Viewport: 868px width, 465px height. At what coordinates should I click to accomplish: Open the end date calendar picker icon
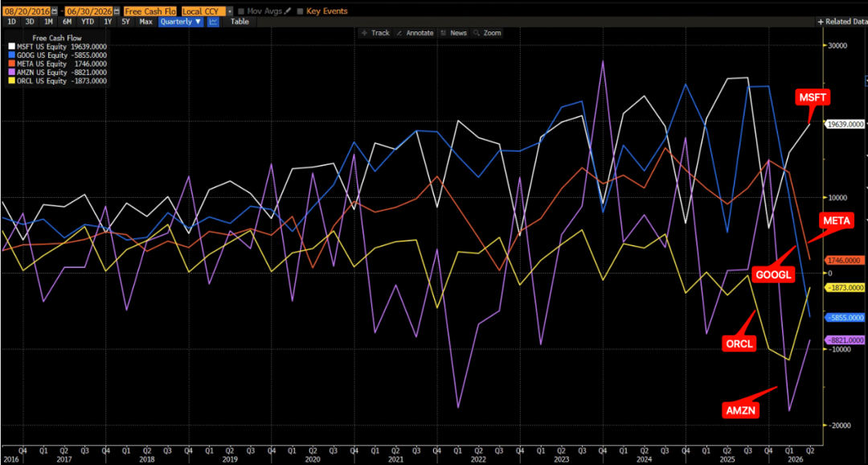(x=117, y=11)
